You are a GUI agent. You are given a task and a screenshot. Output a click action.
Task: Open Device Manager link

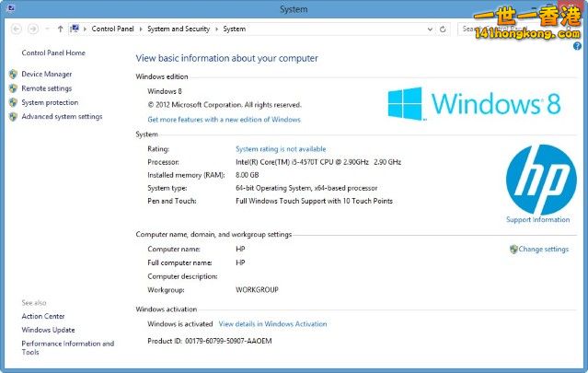point(47,75)
